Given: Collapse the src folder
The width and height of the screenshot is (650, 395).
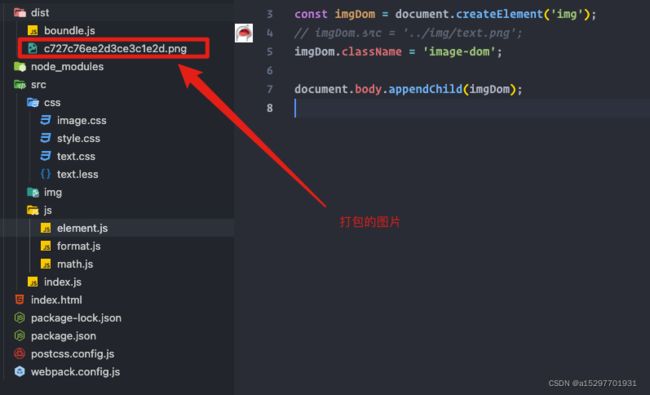Looking at the screenshot, I should [38, 85].
